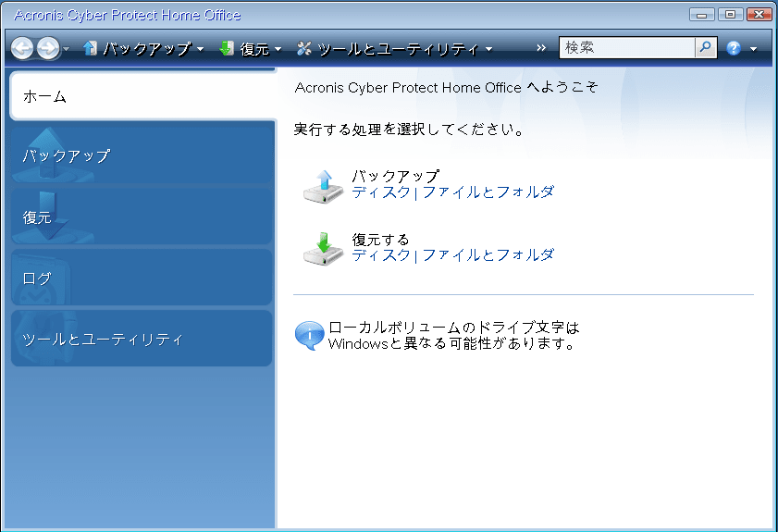
Task: Click the ディスク link under バックアップ
Action: click(x=380, y=192)
